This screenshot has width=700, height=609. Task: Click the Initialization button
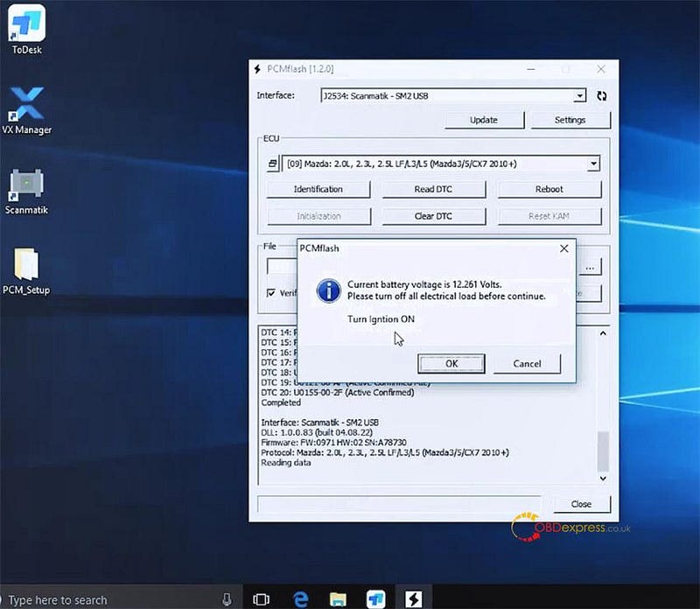tap(318, 216)
